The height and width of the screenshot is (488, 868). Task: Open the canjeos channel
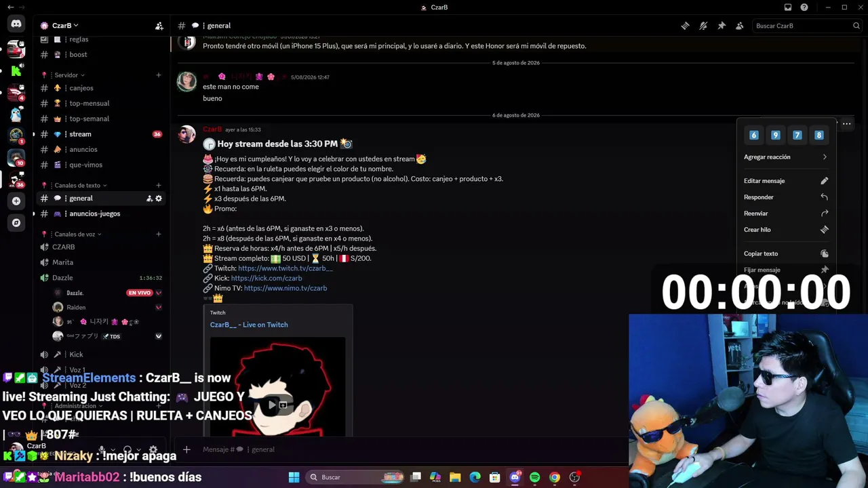tap(101, 88)
